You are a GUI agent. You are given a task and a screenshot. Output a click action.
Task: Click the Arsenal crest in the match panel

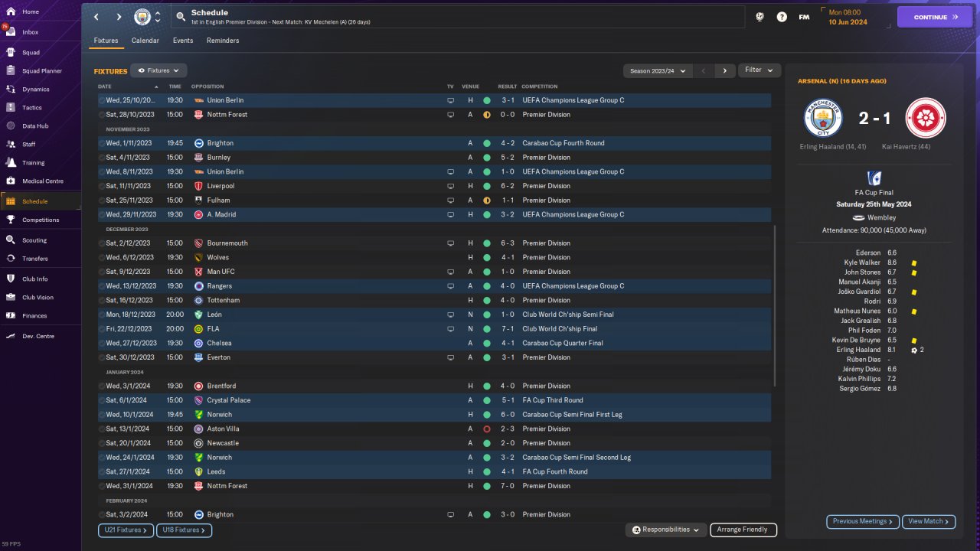(x=926, y=118)
